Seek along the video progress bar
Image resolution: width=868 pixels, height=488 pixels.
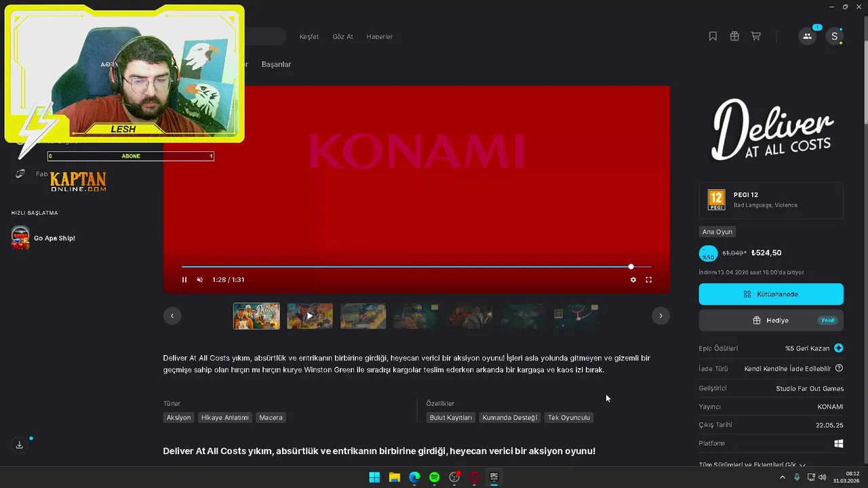(x=416, y=267)
